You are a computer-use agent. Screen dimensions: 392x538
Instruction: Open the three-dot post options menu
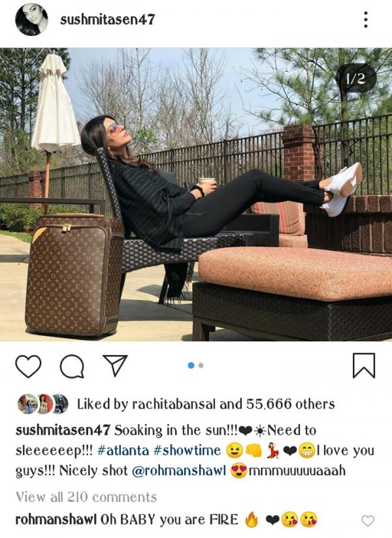(x=366, y=20)
